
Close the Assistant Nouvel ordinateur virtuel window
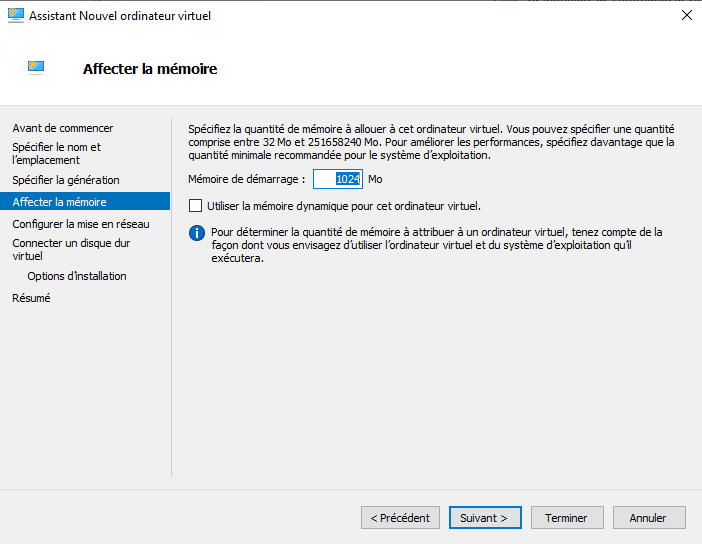[686, 16]
